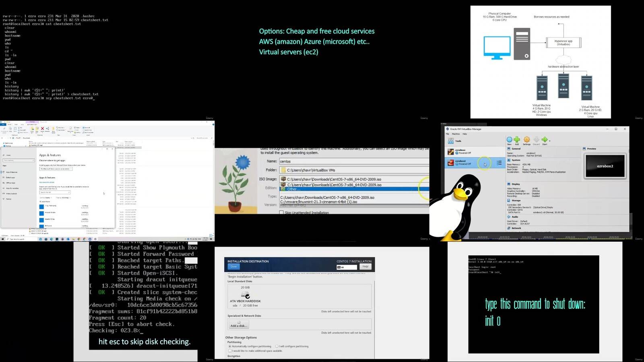The height and width of the screenshot is (362, 644).
Task: Select the ezrabox2 virtual machine
Action: pos(474,162)
